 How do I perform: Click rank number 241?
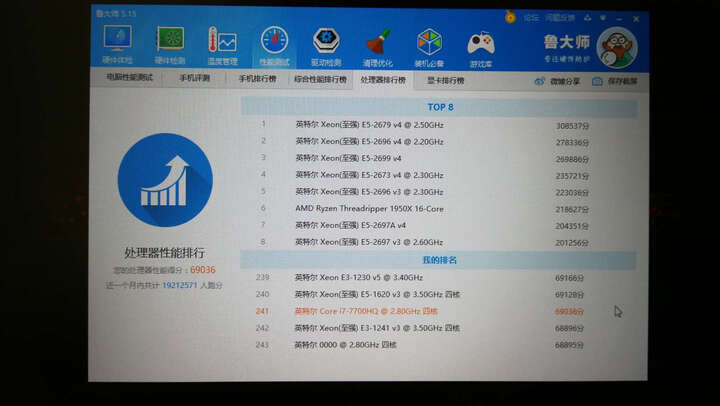click(262, 311)
